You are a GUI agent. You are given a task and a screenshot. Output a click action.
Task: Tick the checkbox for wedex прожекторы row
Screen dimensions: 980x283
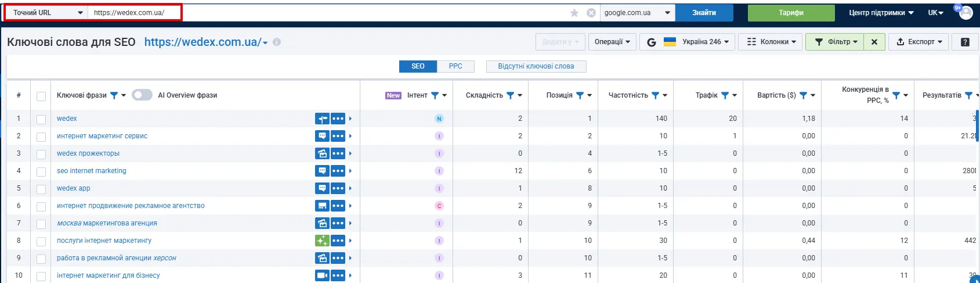[x=41, y=154]
